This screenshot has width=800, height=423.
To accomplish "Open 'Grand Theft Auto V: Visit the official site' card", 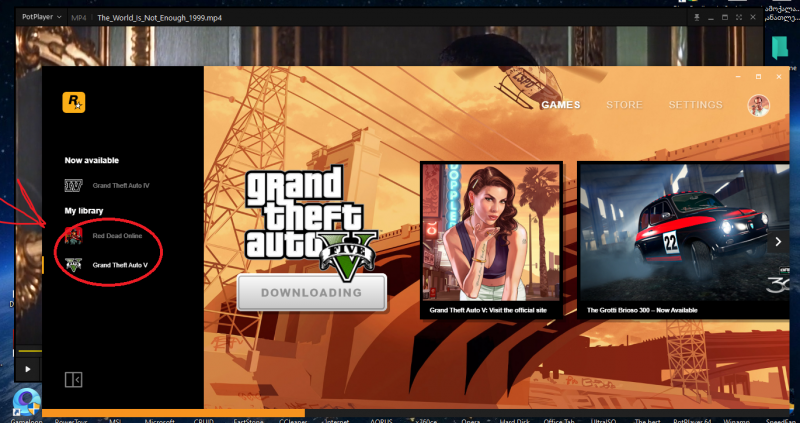I will [x=490, y=240].
